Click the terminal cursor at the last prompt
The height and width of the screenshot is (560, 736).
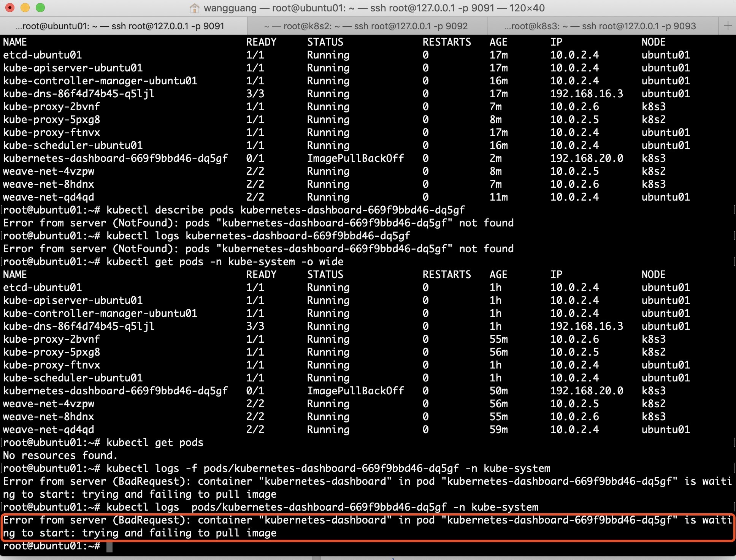109,547
